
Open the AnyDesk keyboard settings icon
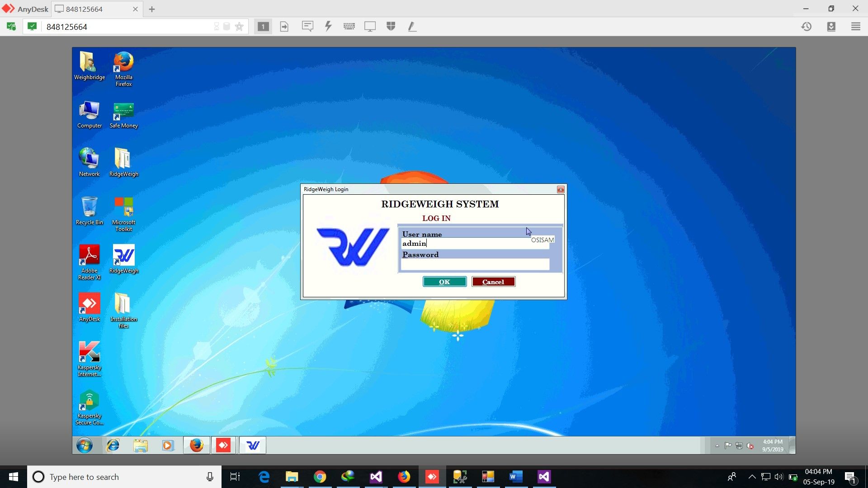coord(349,27)
